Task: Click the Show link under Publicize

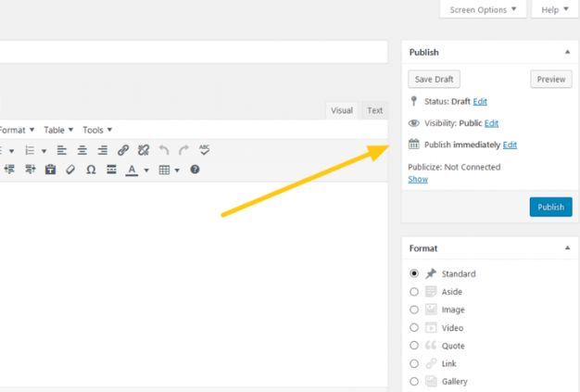Action: point(418,180)
